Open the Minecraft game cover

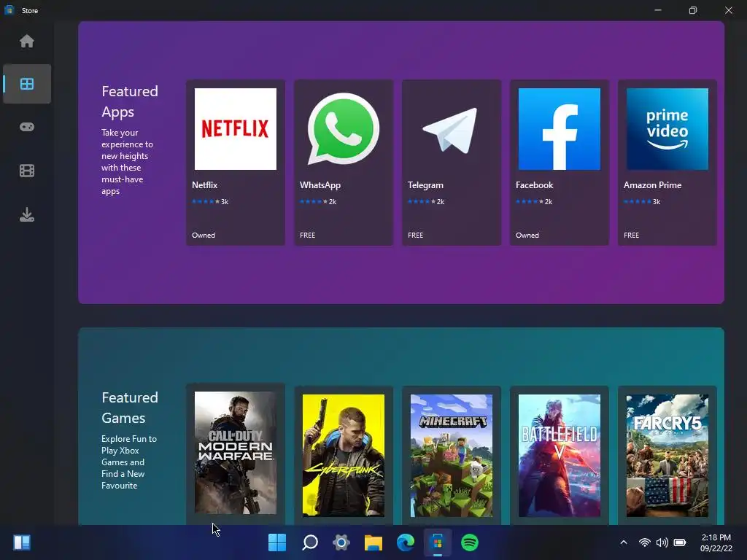point(451,455)
